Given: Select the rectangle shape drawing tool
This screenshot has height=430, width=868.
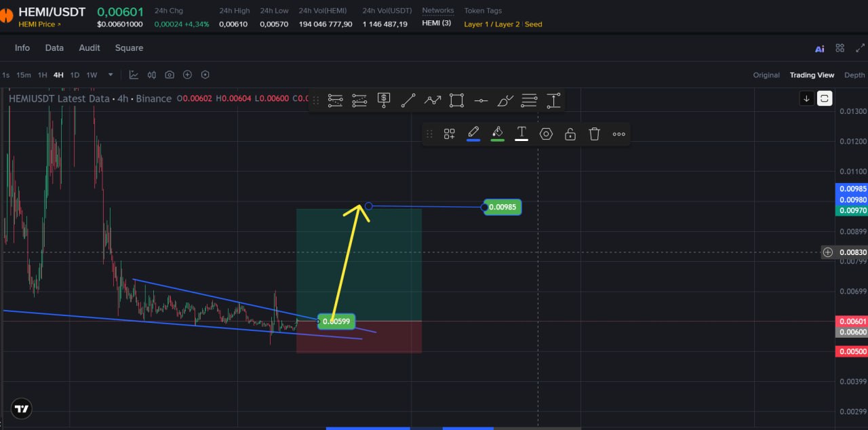Looking at the screenshot, I should click(457, 100).
